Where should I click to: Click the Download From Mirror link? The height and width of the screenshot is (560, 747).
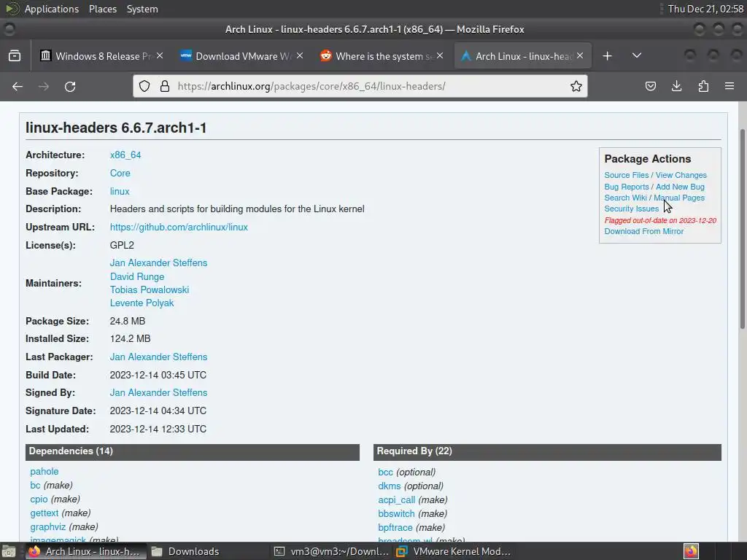pos(644,231)
